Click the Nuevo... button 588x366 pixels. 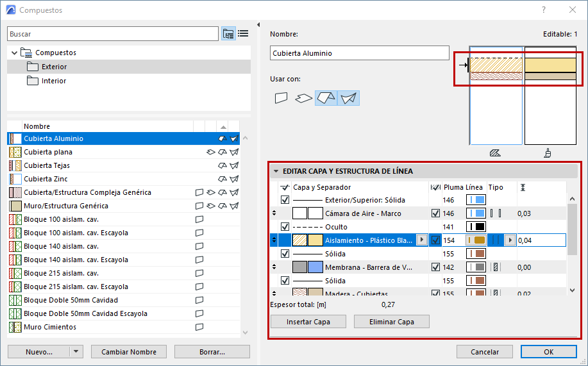click(x=39, y=352)
